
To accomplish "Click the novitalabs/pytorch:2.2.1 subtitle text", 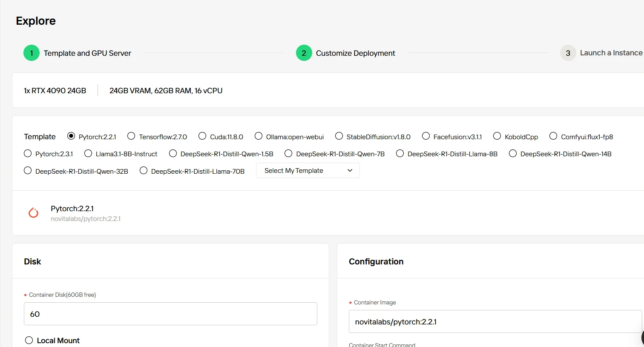I will (x=86, y=219).
